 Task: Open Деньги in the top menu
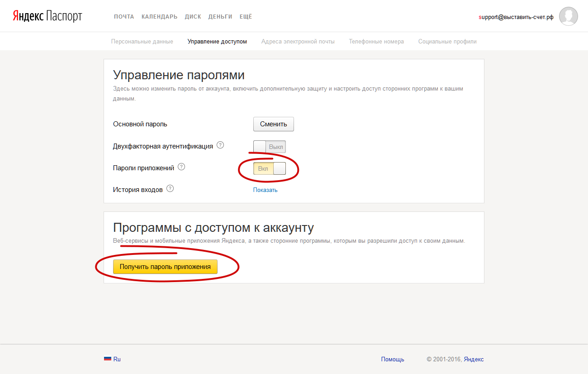220,17
